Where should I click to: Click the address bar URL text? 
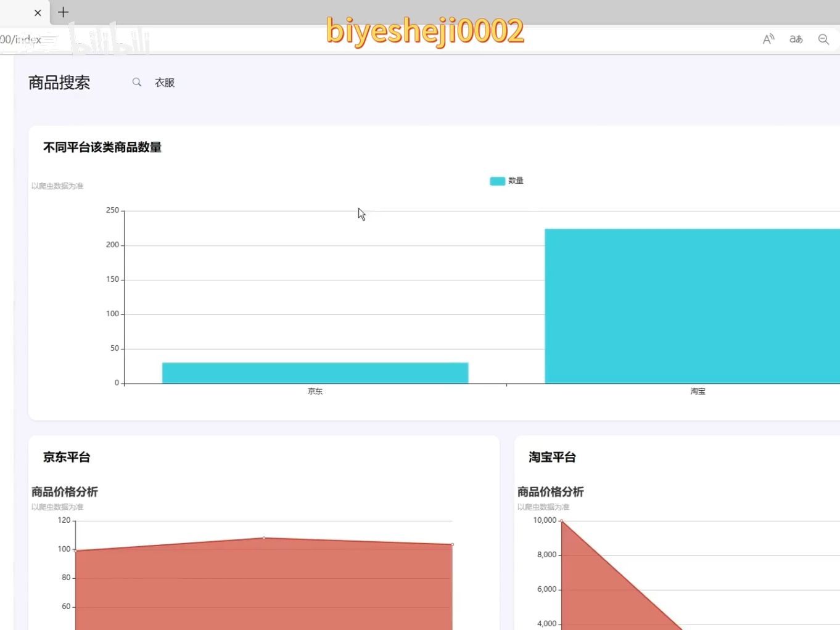(20, 39)
